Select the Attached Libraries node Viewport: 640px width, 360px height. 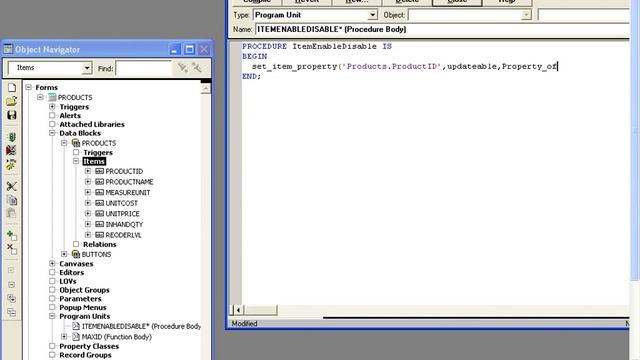click(x=92, y=124)
